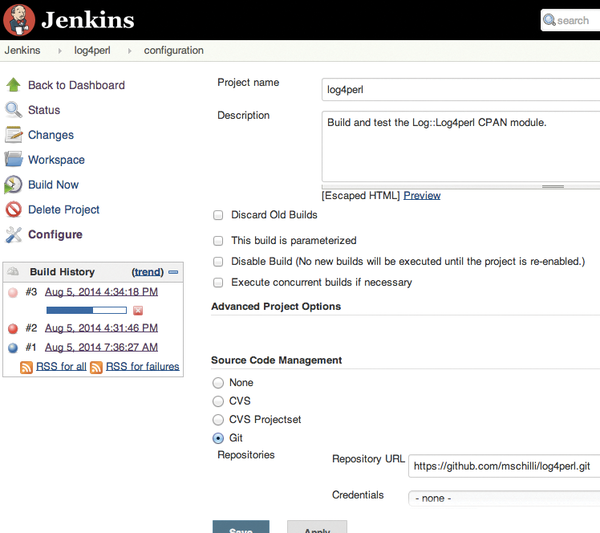This screenshot has height=533, width=600.
Task: Open the Configure sidebar menu item
Action: point(55,234)
